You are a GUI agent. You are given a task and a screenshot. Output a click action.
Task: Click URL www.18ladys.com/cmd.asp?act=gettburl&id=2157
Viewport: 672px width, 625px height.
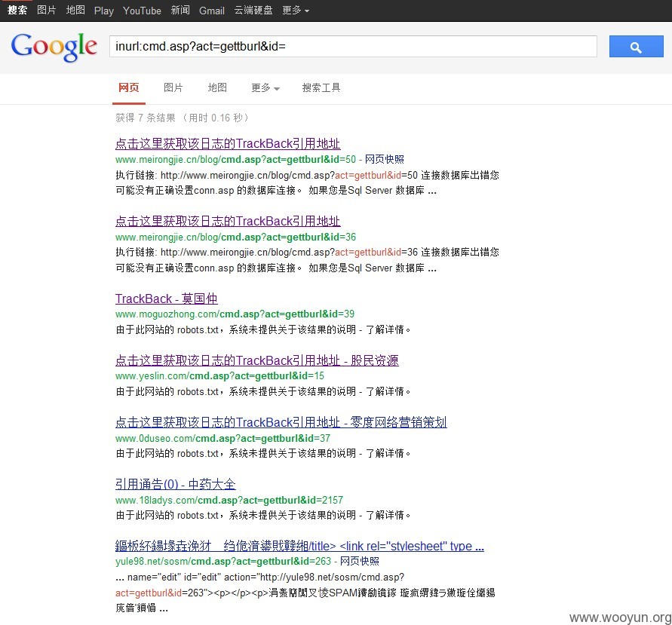pos(229,500)
